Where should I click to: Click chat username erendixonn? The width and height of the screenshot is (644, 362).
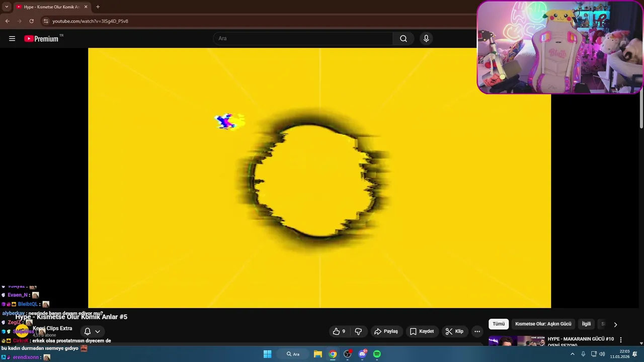[x=26, y=357]
